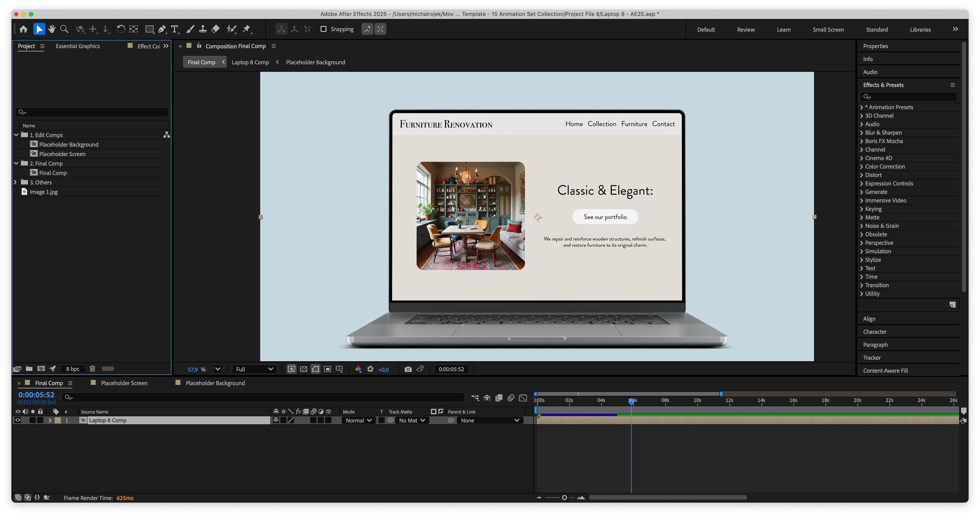The height and width of the screenshot is (516, 980).
Task: Hide the Laptop 8 Comp layer
Action: 18,420
